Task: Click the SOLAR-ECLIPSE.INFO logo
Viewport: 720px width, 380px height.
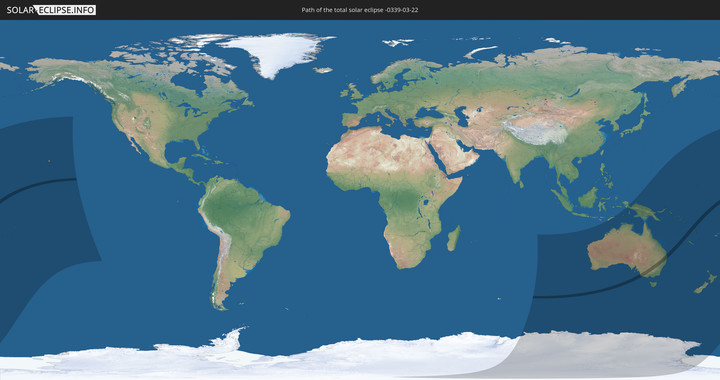Action: [51, 10]
